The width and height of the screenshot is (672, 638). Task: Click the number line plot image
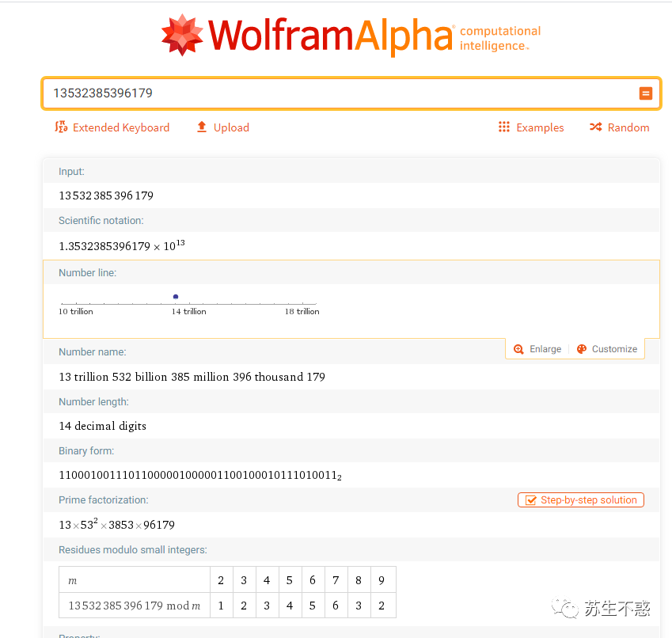point(189,305)
